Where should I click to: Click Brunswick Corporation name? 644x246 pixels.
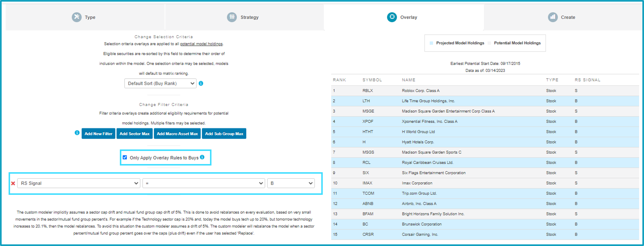point(421,224)
